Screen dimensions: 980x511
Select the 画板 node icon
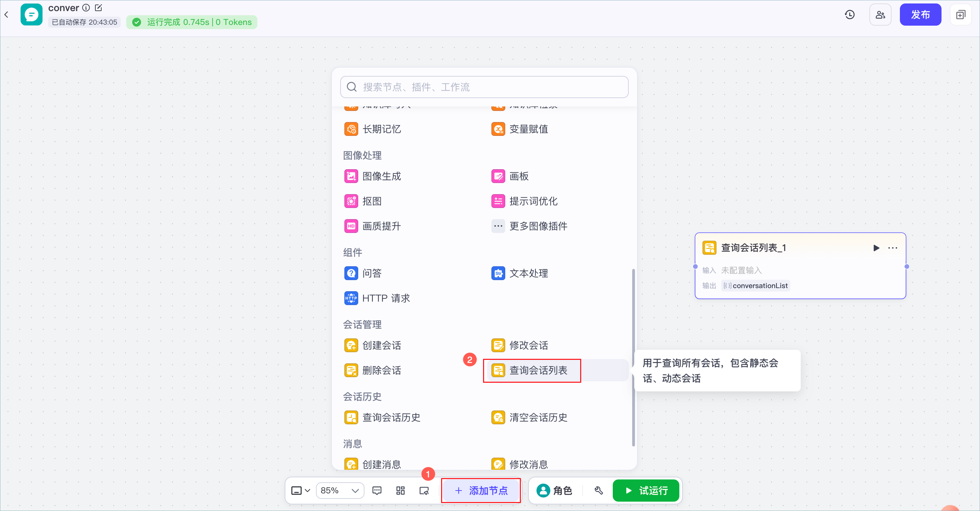[498, 176]
